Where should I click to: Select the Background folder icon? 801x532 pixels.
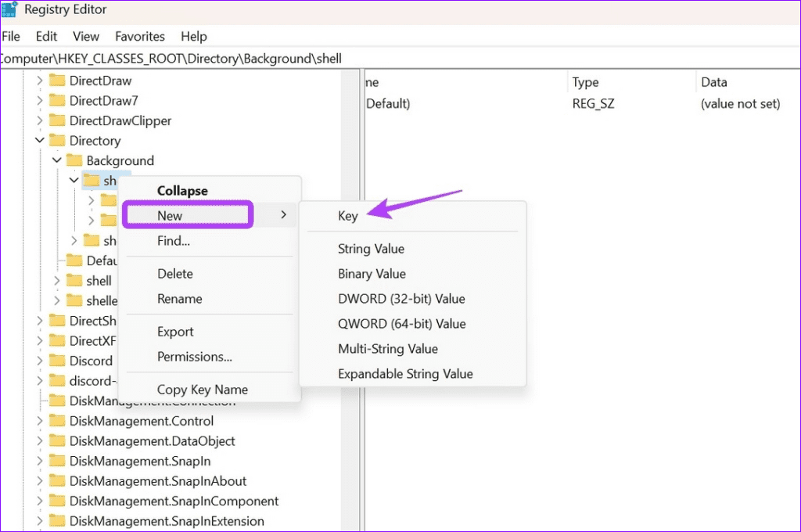coord(76,160)
